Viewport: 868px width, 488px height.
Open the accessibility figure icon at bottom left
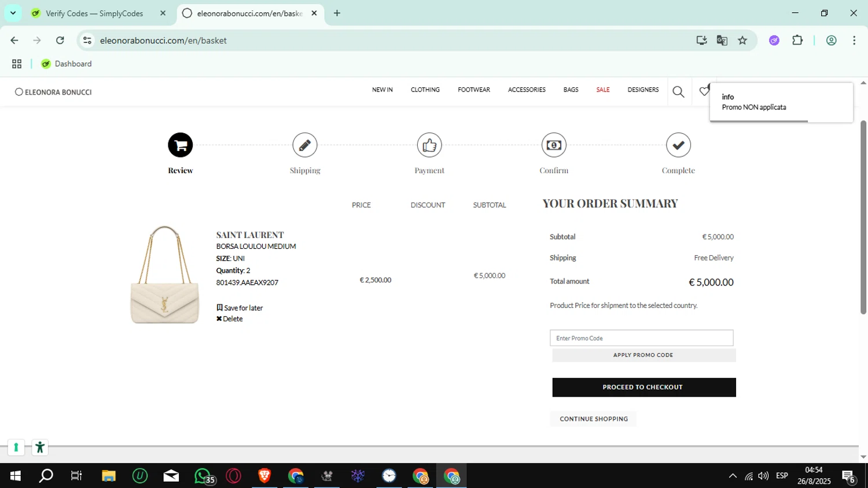(40, 447)
